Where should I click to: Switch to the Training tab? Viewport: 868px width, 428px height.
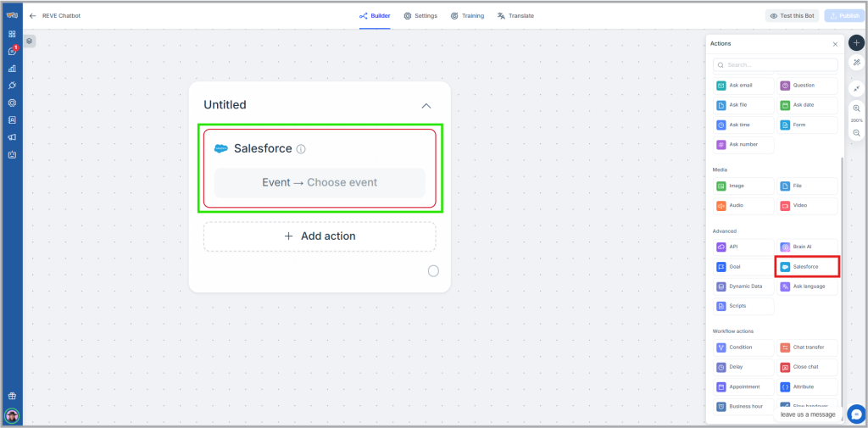tap(467, 16)
